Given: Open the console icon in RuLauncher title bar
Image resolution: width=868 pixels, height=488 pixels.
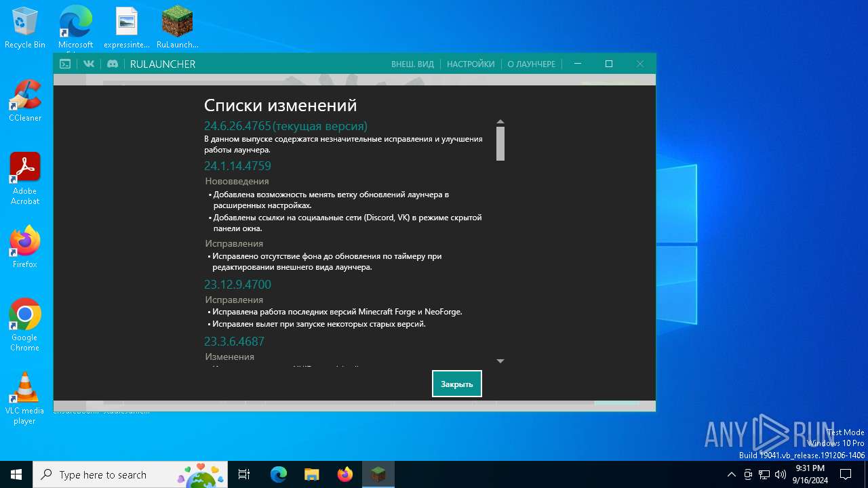Looking at the screenshot, I should pos(65,64).
